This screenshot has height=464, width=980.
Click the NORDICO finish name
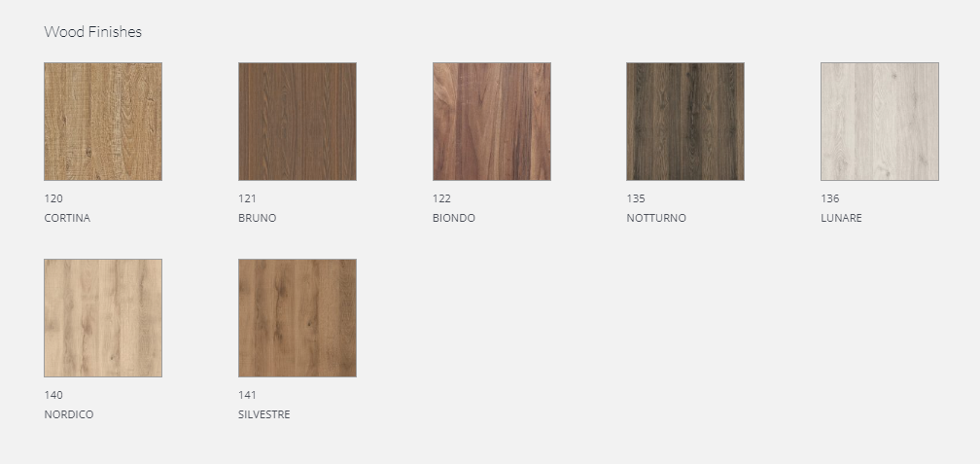coord(69,414)
